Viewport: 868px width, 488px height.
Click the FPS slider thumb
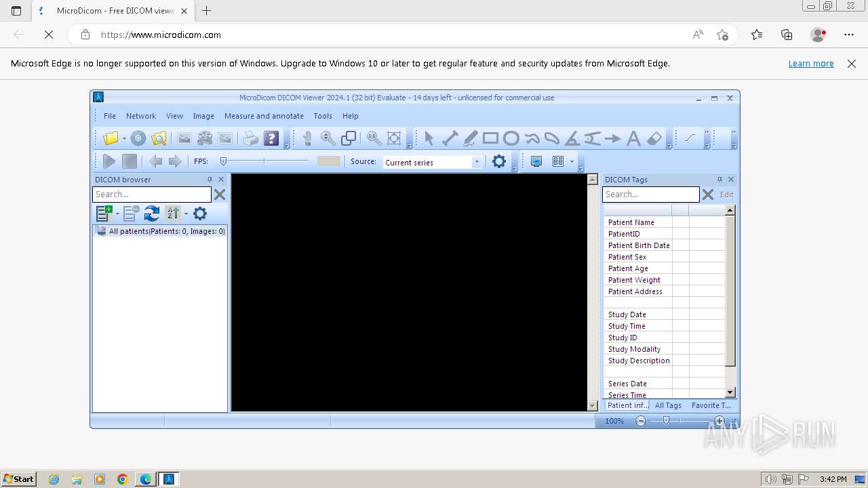click(x=223, y=161)
